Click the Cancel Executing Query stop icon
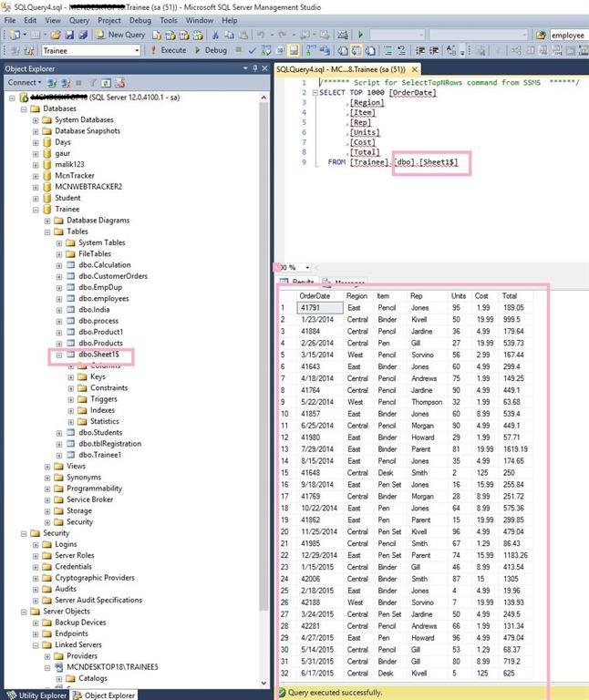589x700 pixels. (239, 50)
